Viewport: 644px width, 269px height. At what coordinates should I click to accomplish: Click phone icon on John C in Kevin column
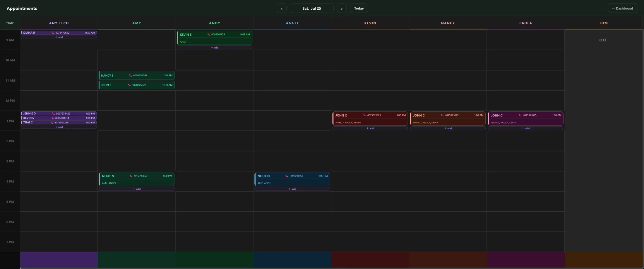364,115
